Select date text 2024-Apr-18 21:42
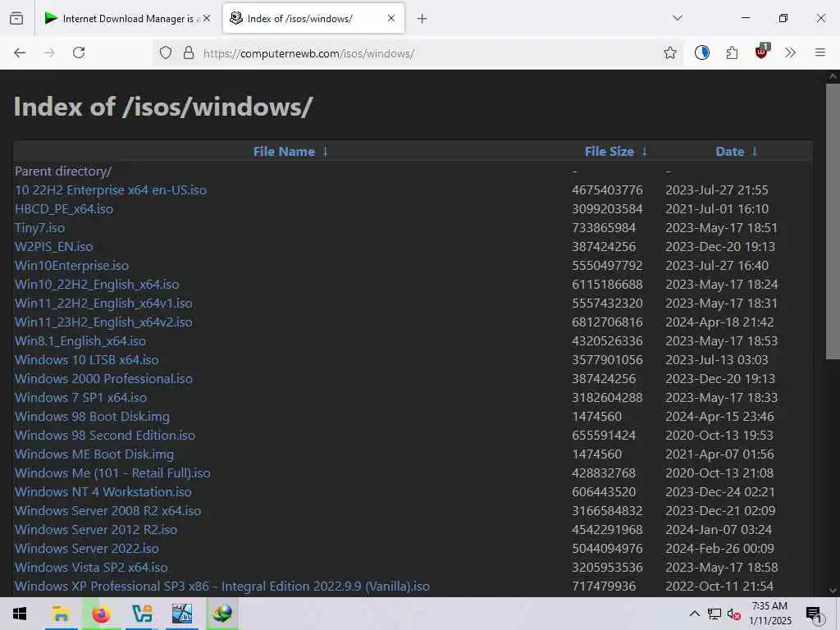 [719, 322]
